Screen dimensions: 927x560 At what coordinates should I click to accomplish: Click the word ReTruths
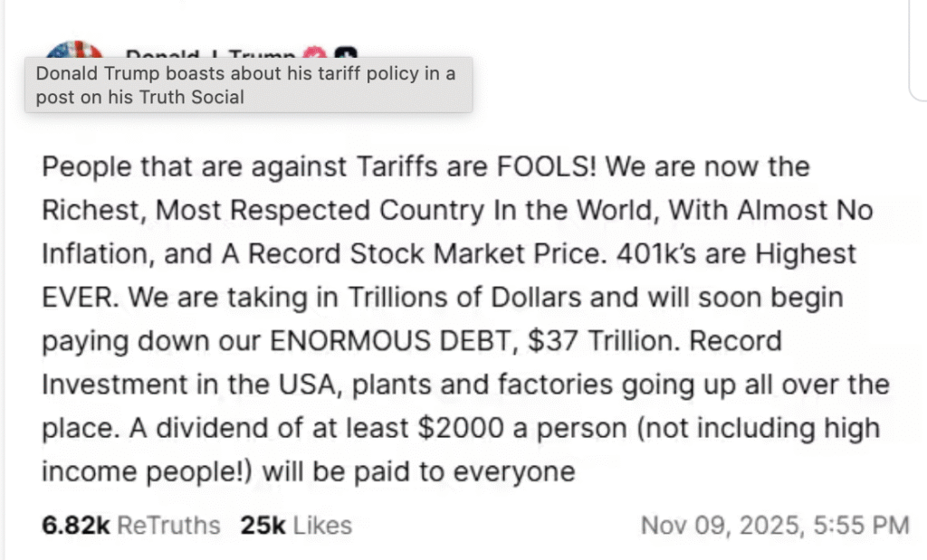pyautogui.click(x=168, y=525)
